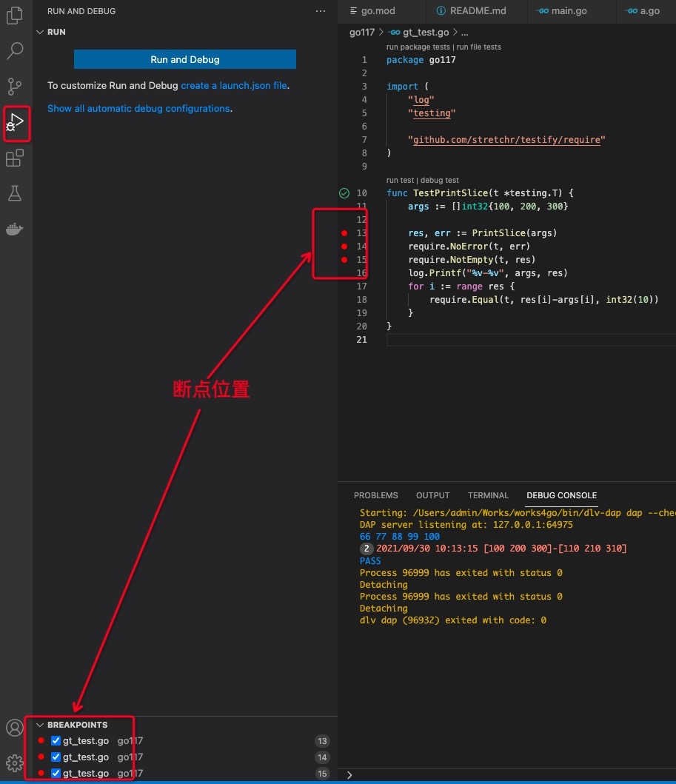Click the "66 77 88 99 100" console output
676x784 pixels.
click(400, 537)
